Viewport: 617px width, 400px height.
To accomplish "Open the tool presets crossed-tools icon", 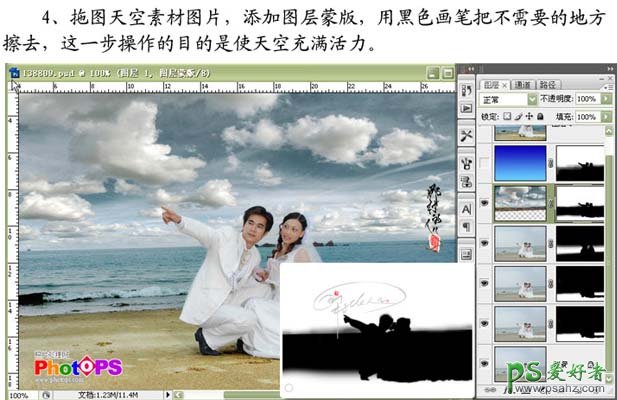I will pos(467,135).
